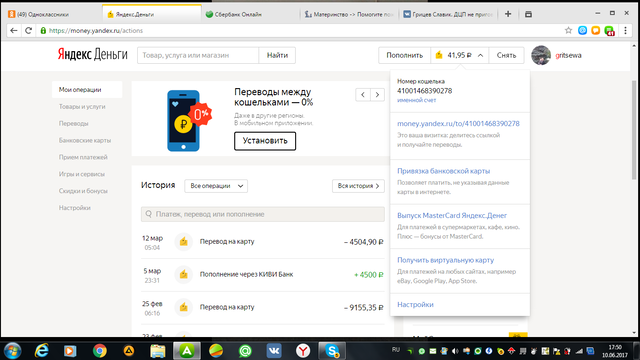Open 'Вся история' full history

358,186
